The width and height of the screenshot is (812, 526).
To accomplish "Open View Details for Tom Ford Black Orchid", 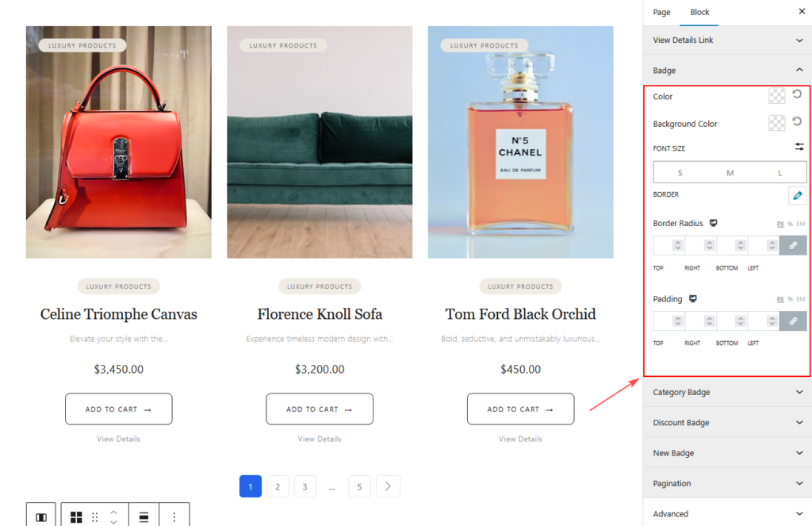I will coord(520,439).
